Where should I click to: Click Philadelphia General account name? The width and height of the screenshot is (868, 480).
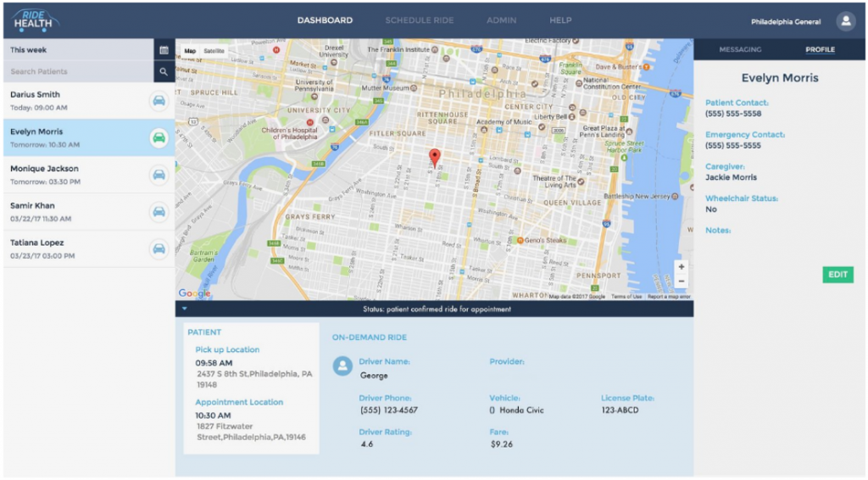pyautogui.click(x=786, y=22)
